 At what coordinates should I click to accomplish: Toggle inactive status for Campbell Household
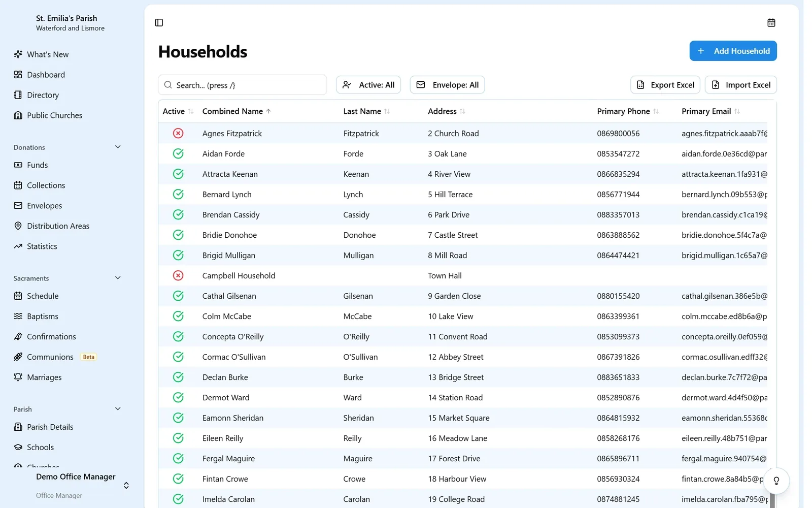click(178, 275)
